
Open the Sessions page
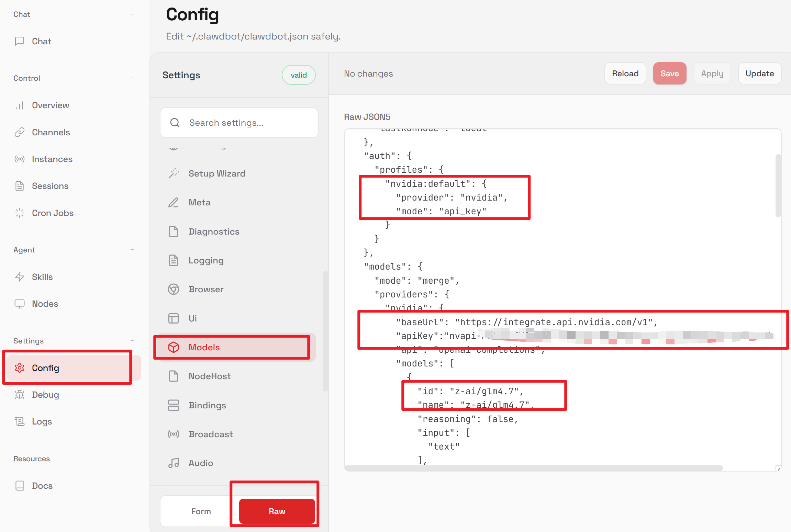click(74, 186)
